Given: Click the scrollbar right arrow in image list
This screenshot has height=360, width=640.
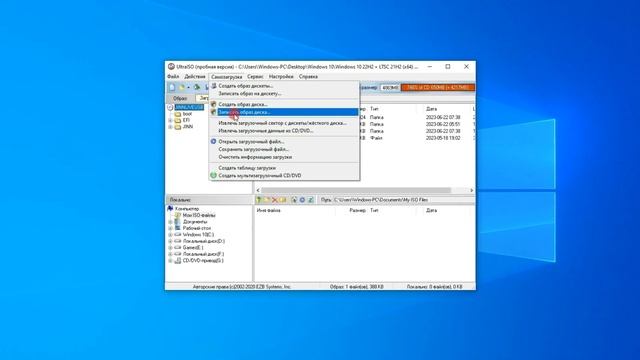Looking at the screenshot, I should [x=471, y=190].
